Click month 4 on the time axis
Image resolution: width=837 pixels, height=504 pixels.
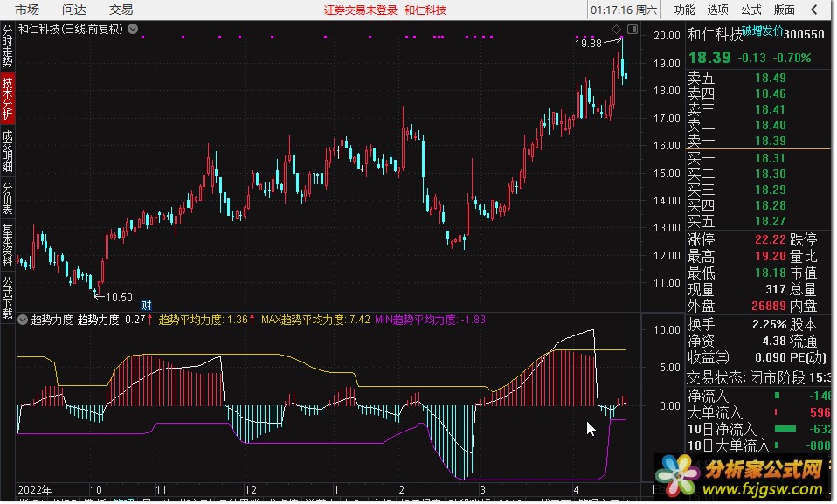(x=576, y=490)
